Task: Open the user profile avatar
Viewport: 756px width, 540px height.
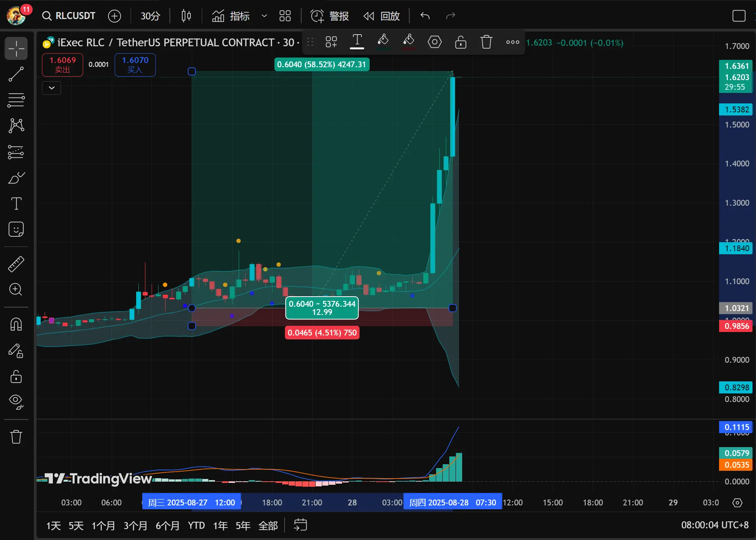Action: 16,16
